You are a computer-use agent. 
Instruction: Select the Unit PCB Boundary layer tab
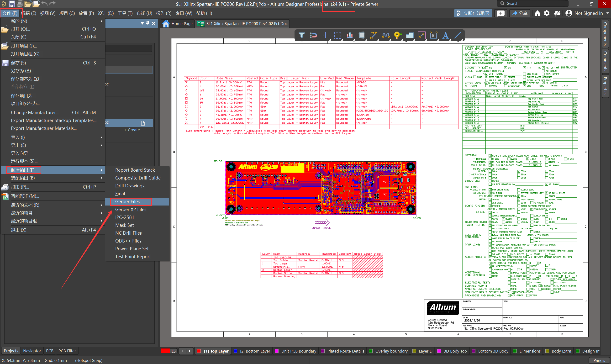[x=296, y=351]
